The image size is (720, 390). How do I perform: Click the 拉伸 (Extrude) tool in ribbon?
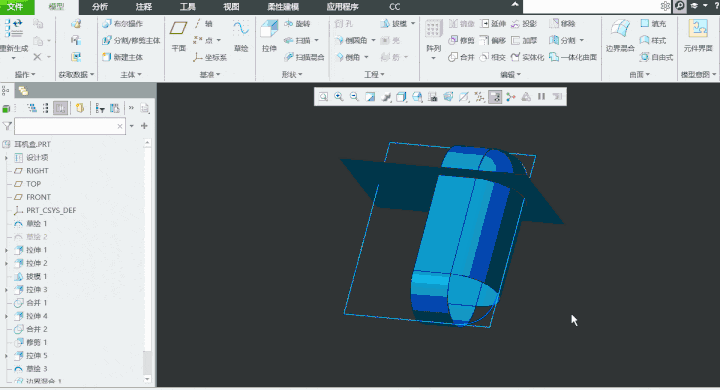(269, 35)
